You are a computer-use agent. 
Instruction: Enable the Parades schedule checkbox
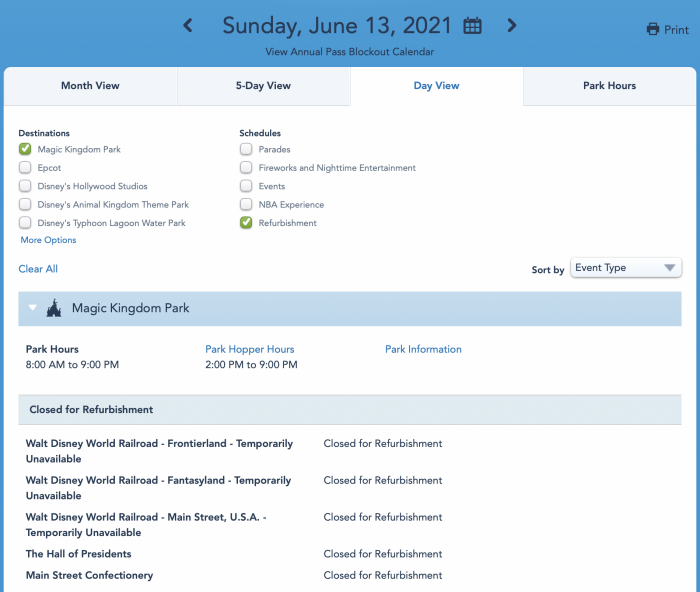pyautogui.click(x=246, y=149)
